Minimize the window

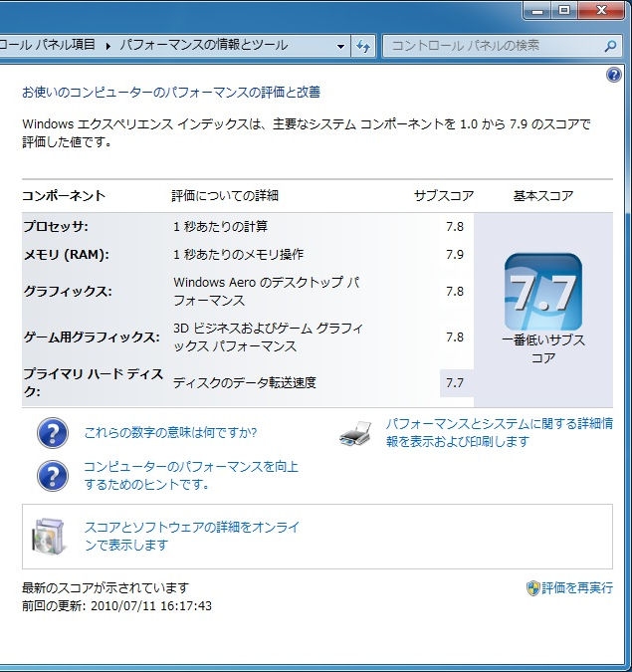[x=537, y=11]
